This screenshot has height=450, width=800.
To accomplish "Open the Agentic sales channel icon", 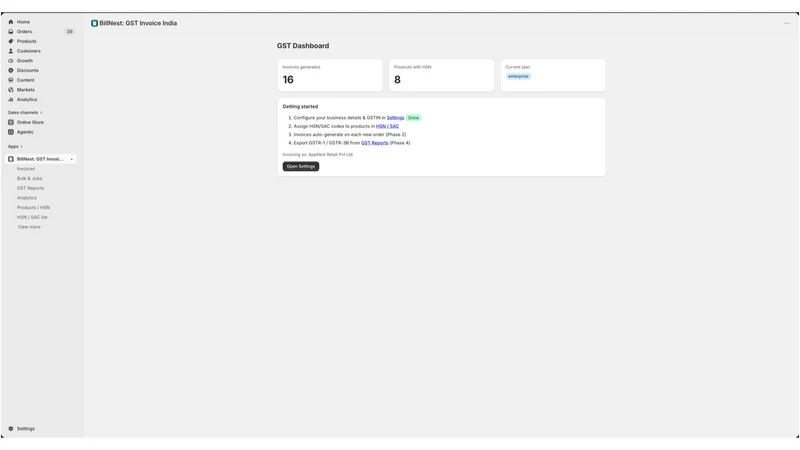I will 11,132.
